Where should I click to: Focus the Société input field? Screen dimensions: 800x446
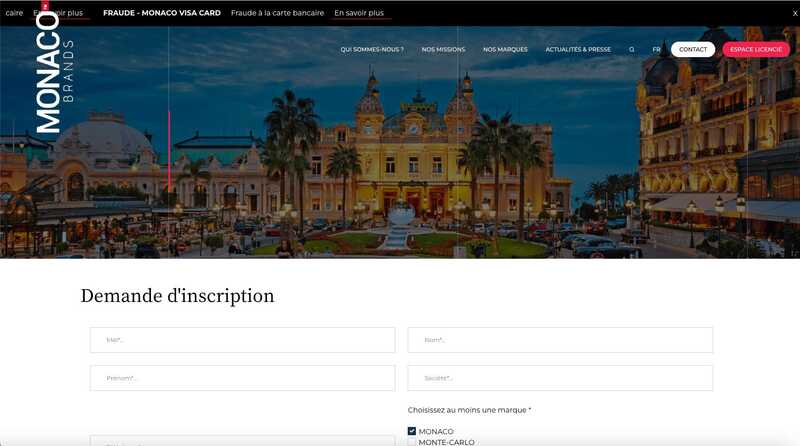pyautogui.click(x=560, y=378)
